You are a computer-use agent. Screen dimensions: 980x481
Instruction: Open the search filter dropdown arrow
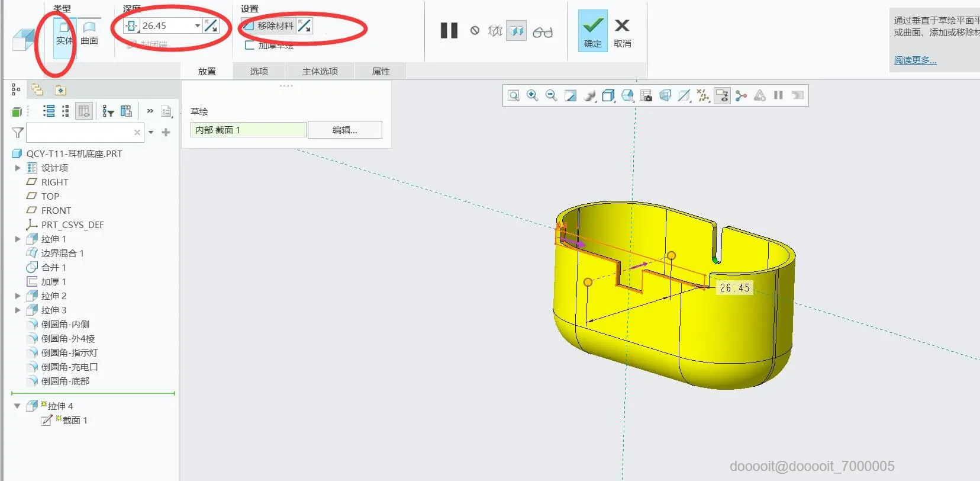pos(151,133)
